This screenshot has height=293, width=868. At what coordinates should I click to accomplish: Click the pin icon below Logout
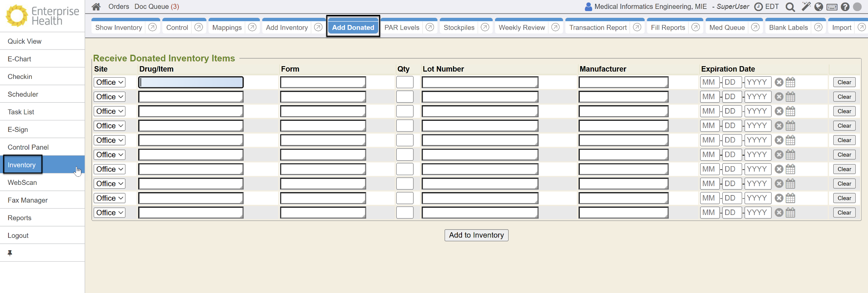(x=10, y=253)
